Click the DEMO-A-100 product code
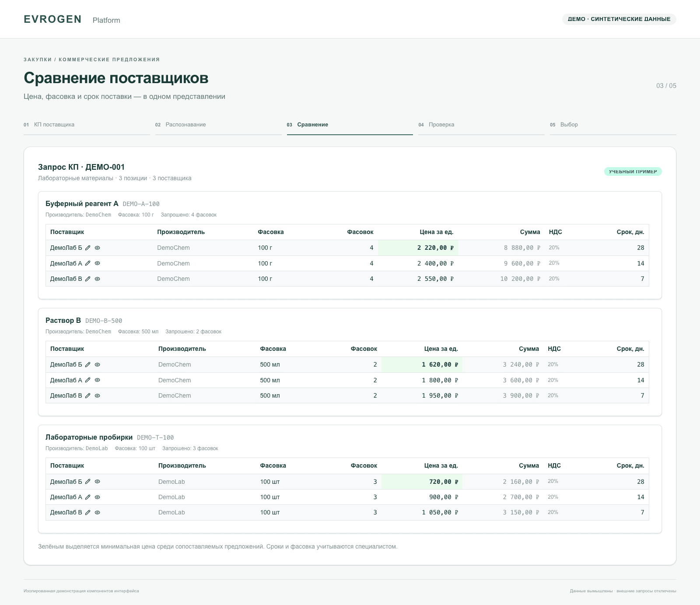 141,204
